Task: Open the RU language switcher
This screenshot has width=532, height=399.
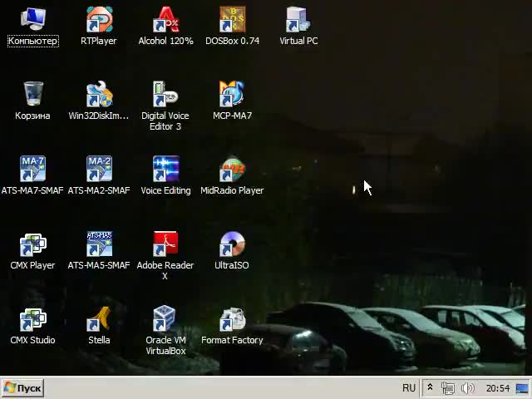Action: point(409,388)
